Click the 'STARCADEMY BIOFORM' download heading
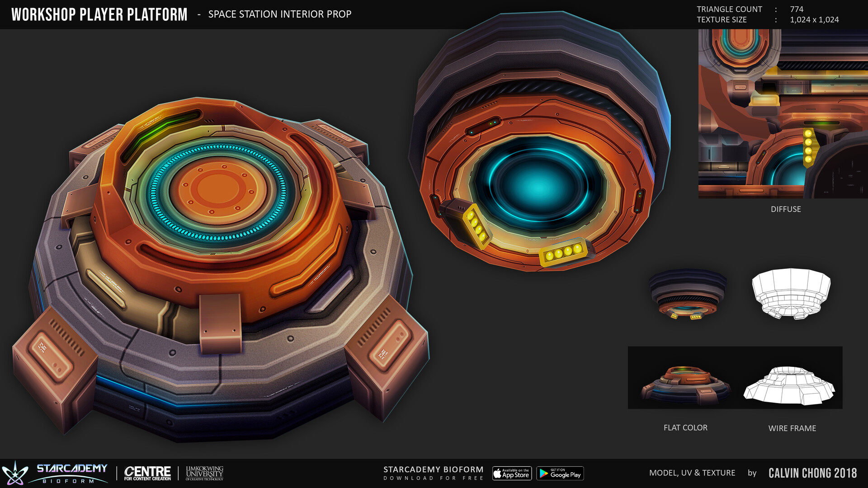 434,469
